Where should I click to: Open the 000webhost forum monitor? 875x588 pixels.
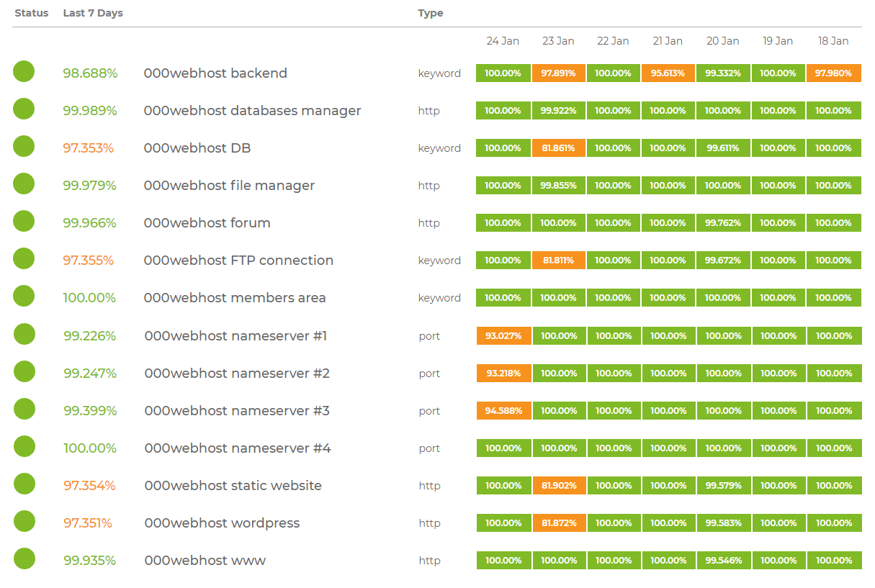pyautogui.click(x=207, y=223)
